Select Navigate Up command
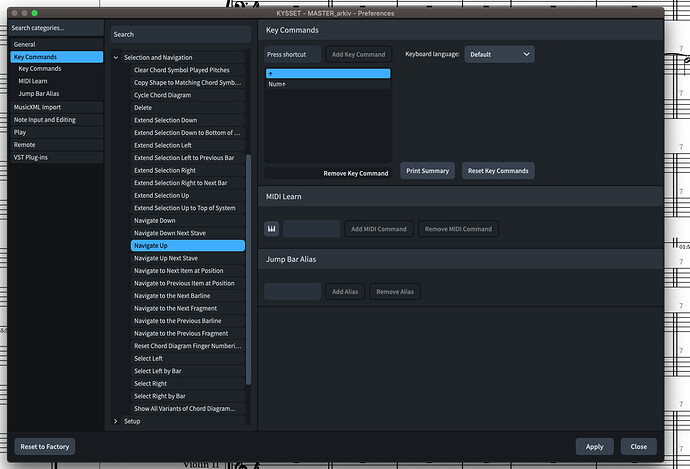Viewport: 690px width, 469px height. pyautogui.click(x=188, y=245)
